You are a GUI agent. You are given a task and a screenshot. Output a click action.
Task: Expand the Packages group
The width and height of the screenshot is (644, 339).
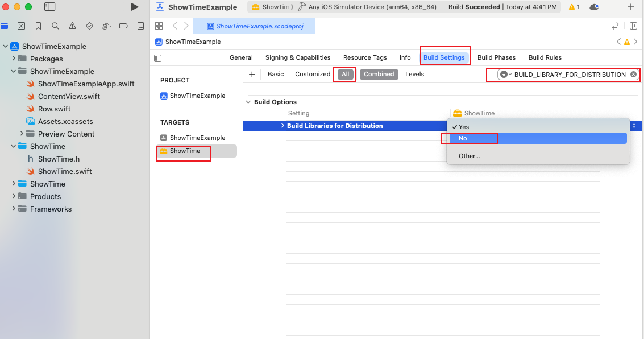click(14, 59)
